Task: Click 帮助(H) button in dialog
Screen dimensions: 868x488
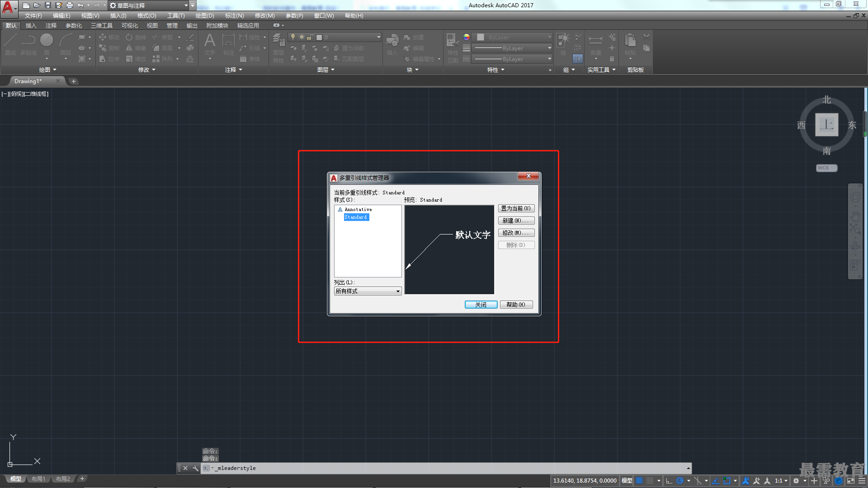Action: tap(516, 305)
